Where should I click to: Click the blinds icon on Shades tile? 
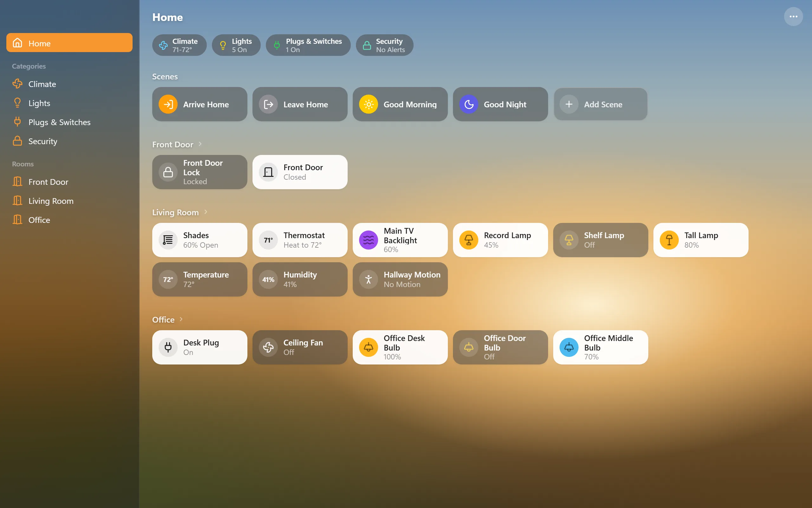pos(168,240)
